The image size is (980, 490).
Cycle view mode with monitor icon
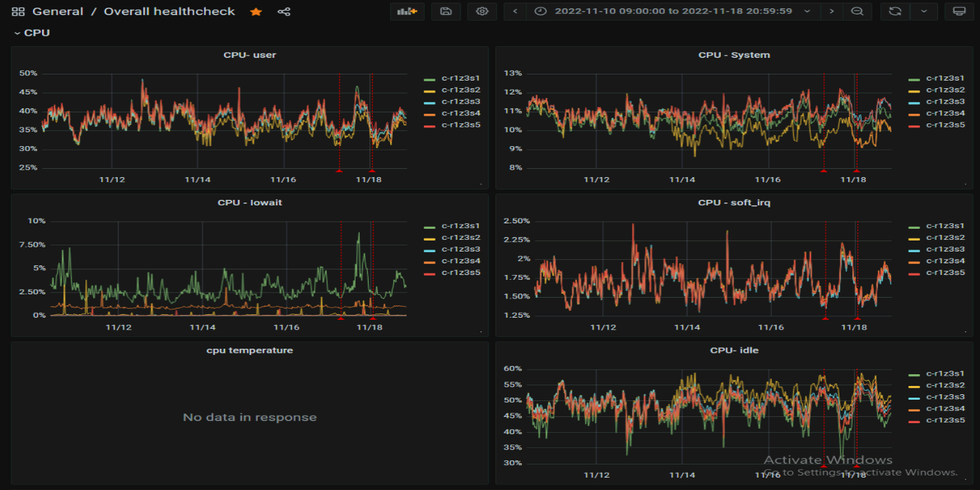click(959, 12)
